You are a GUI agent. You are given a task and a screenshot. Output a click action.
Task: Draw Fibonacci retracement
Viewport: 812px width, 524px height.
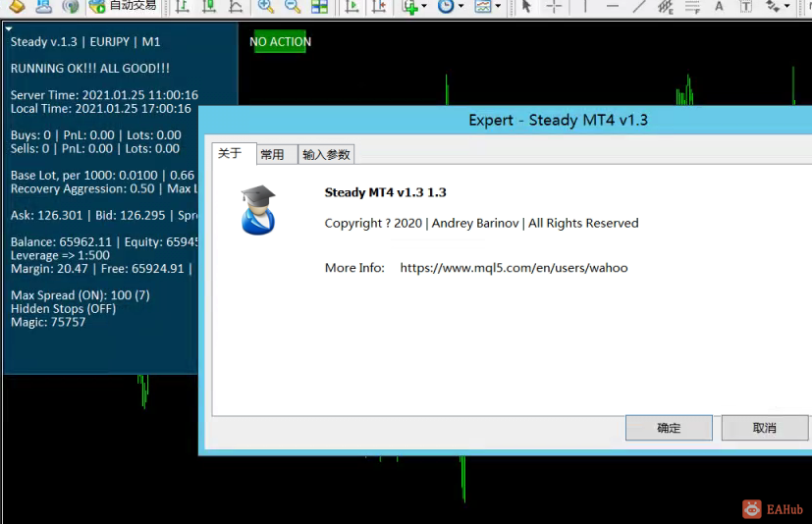(692, 6)
